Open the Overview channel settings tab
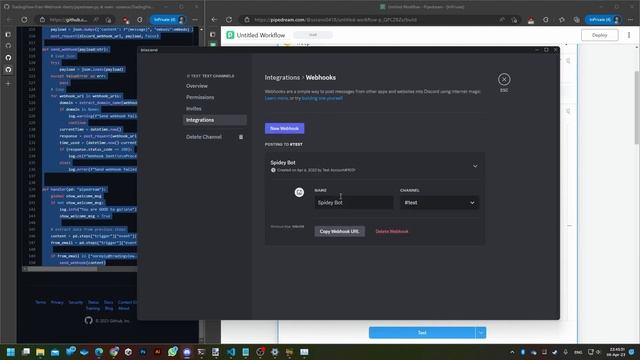 197,86
